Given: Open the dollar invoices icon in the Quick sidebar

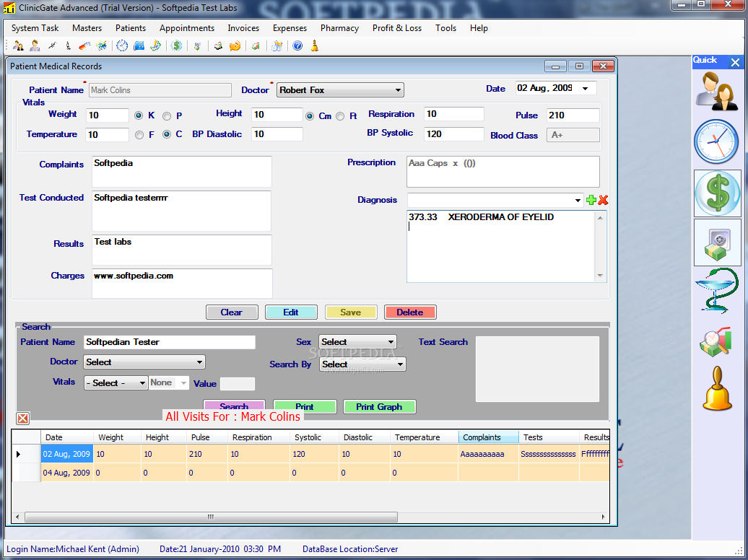Looking at the screenshot, I should [x=718, y=193].
